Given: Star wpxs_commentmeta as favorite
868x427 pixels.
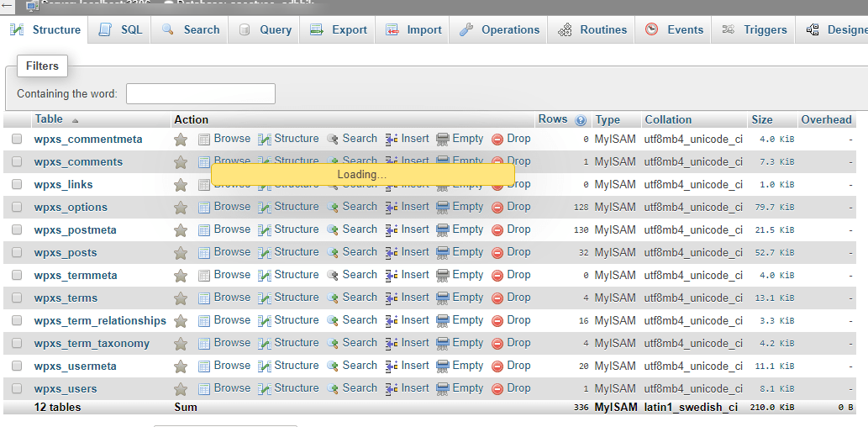Looking at the screenshot, I should (x=181, y=140).
